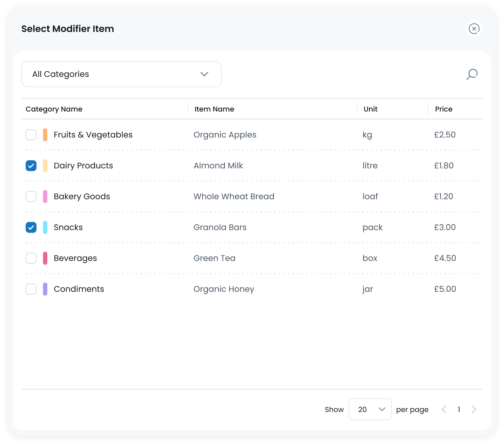Go to the next page arrow
The image size is (504, 445).
[x=474, y=409]
